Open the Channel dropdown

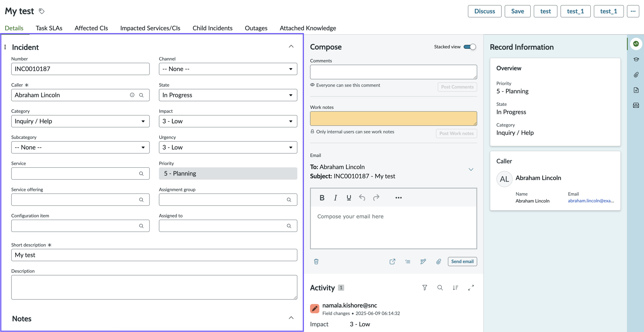(228, 69)
